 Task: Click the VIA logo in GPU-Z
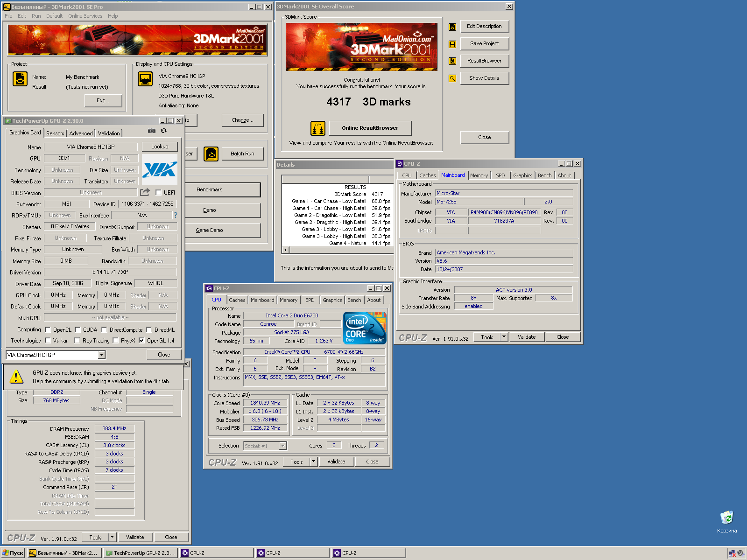[160, 170]
